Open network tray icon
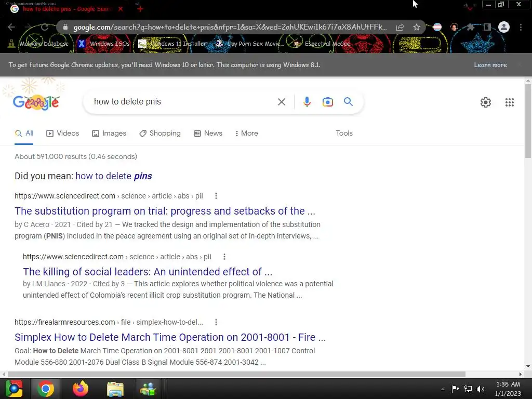Screen dimensions: 532x399 (x=468, y=389)
